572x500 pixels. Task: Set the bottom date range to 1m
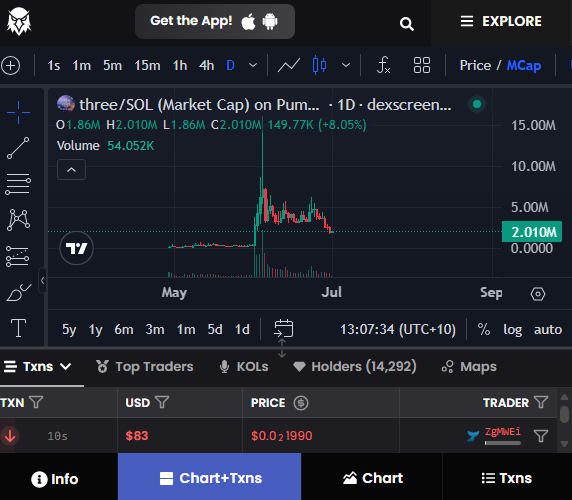point(186,329)
